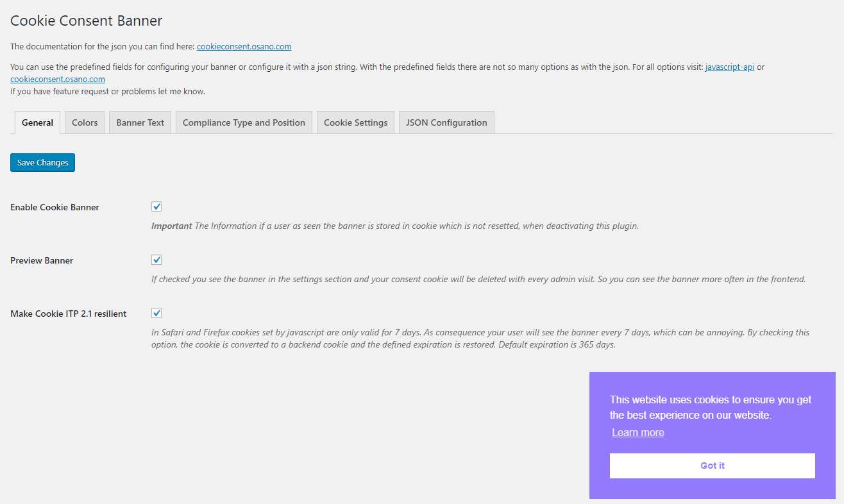The image size is (844, 504).
Task: Open the cookieconsent.osano.com link below javascript-api
Action: pyautogui.click(x=58, y=79)
